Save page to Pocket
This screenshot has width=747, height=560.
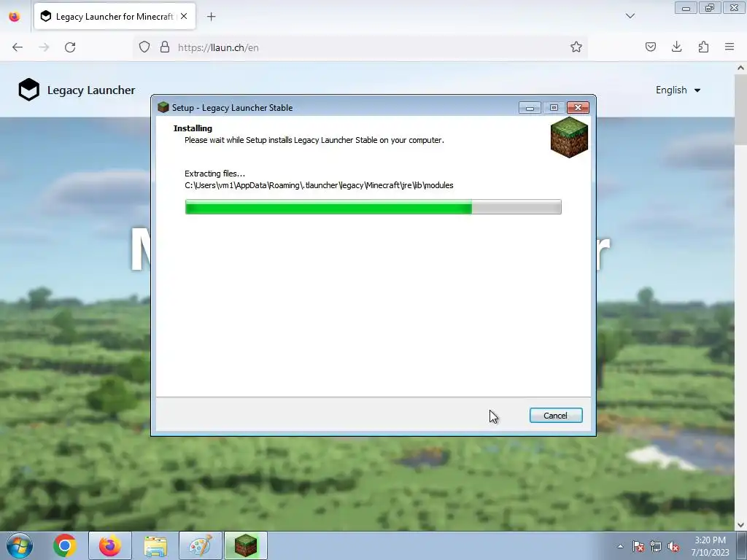click(x=650, y=47)
